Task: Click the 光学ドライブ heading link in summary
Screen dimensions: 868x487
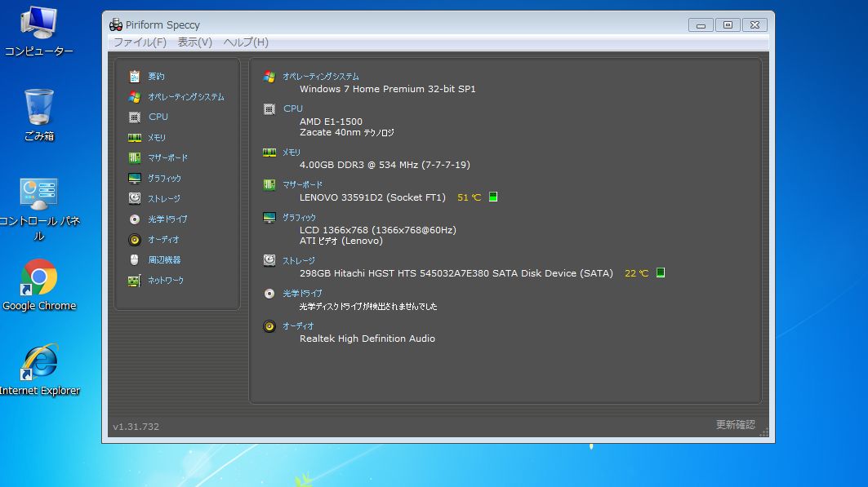Action: pyautogui.click(x=302, y=294)
